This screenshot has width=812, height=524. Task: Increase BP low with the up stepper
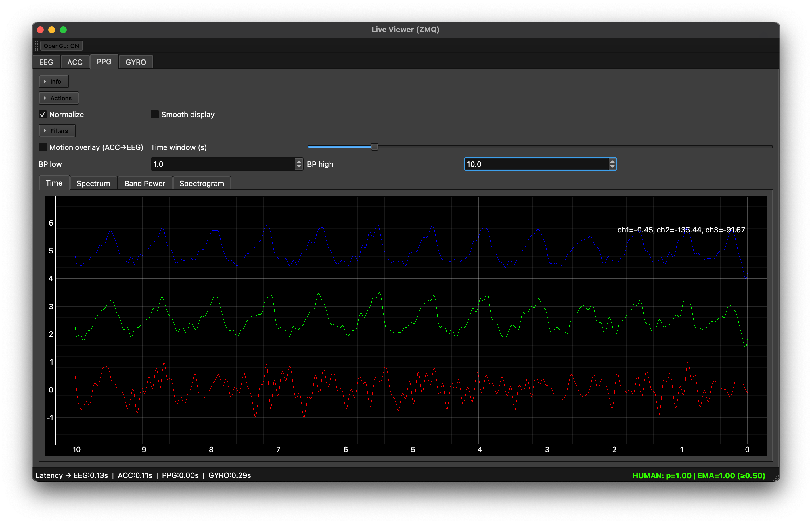(298, 162)
